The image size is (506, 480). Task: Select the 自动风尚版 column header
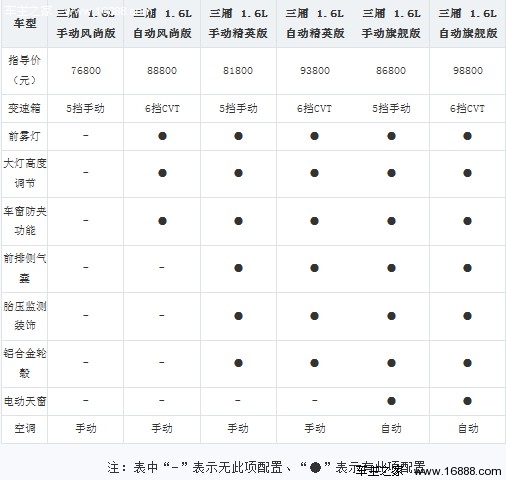[x=162, y=23]
